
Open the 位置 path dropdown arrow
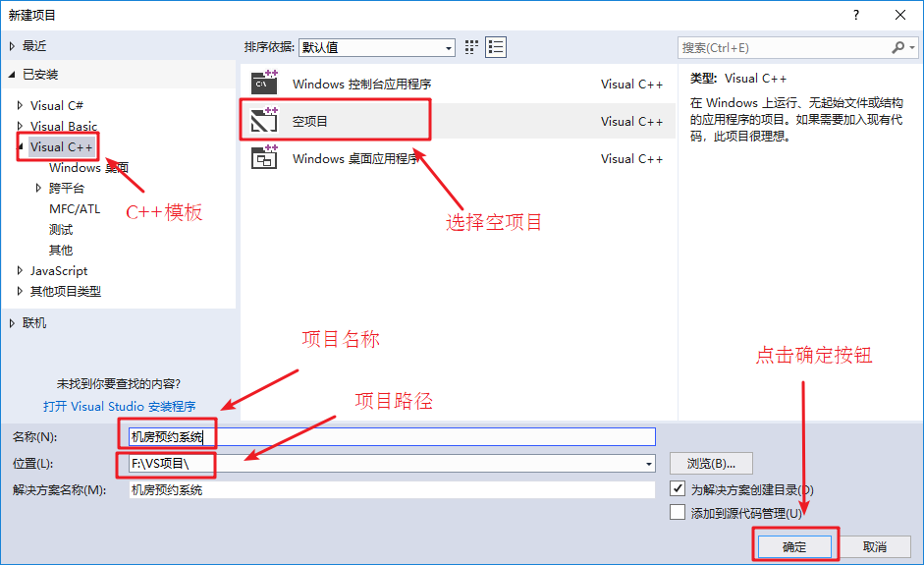pos(649,464)
